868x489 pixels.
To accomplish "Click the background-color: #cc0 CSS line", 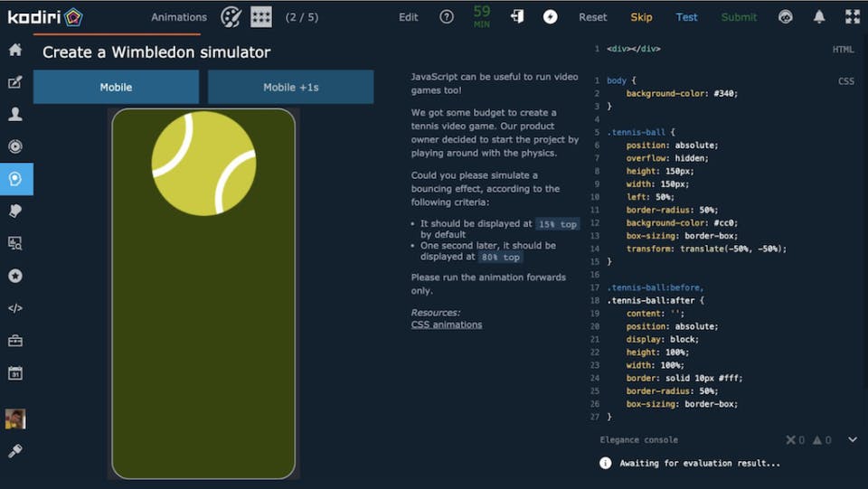I will 682,223.
